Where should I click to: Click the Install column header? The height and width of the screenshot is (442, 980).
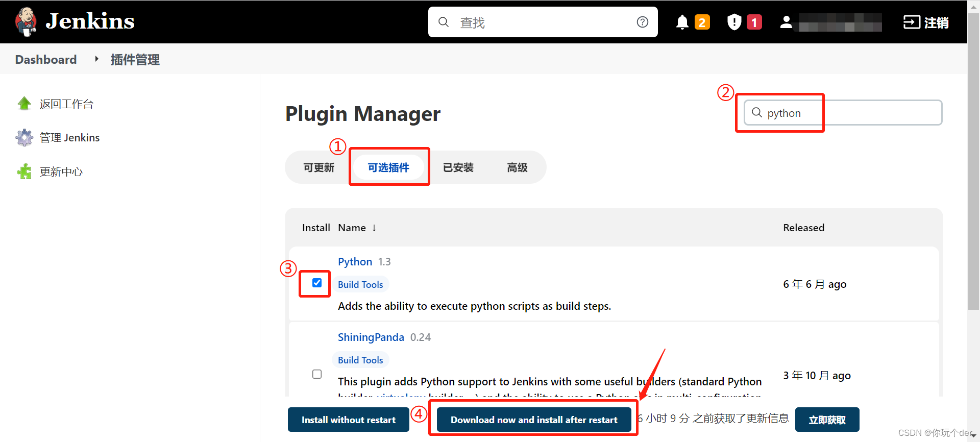click(316, 228)
